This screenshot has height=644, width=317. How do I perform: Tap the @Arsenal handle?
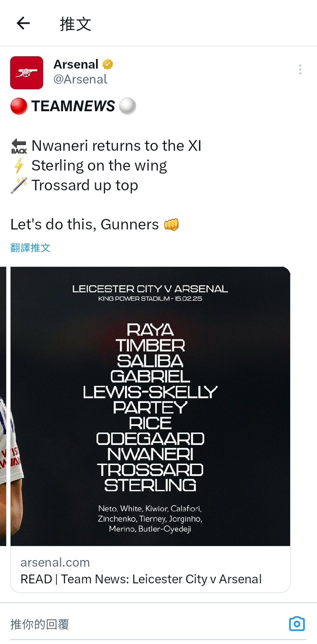(x=80, y=79)
